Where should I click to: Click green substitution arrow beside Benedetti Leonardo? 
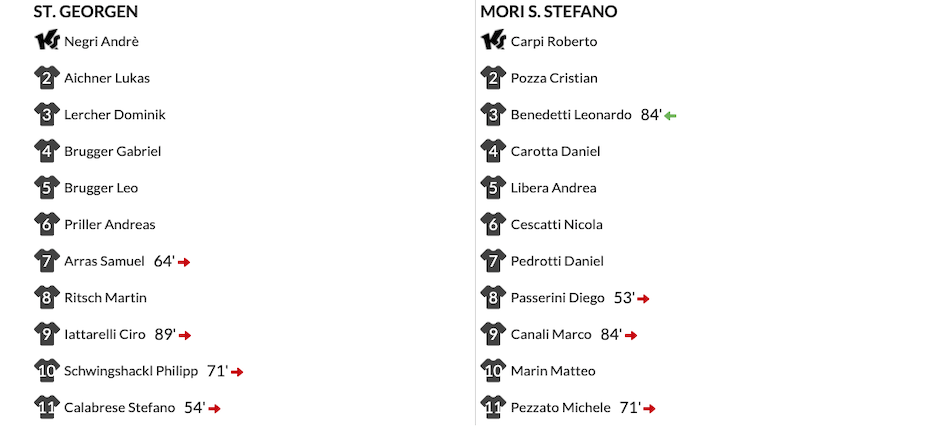coord(670,116)
